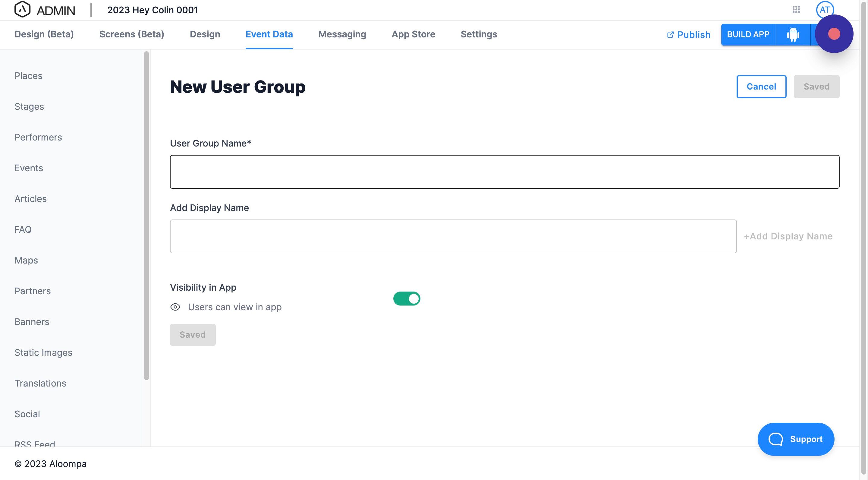Open Banners in the sidebar
The image size is (868, 480).
coord(32,322)
